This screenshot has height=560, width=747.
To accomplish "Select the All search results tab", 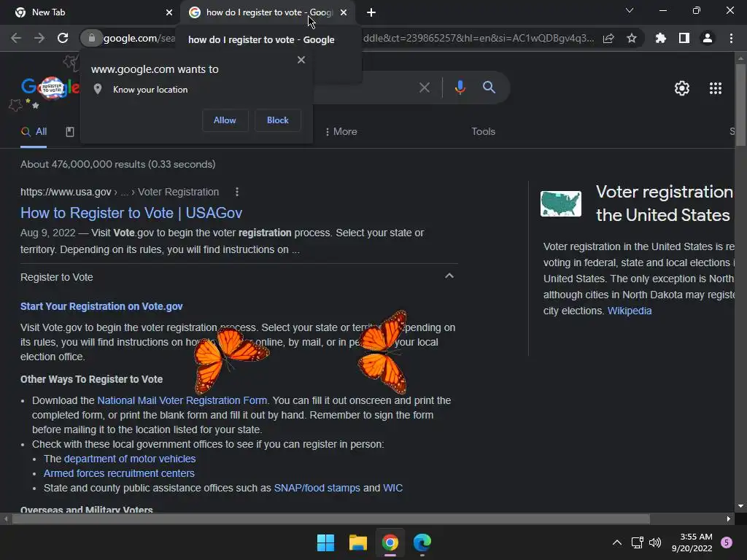I will pos(34,132).
